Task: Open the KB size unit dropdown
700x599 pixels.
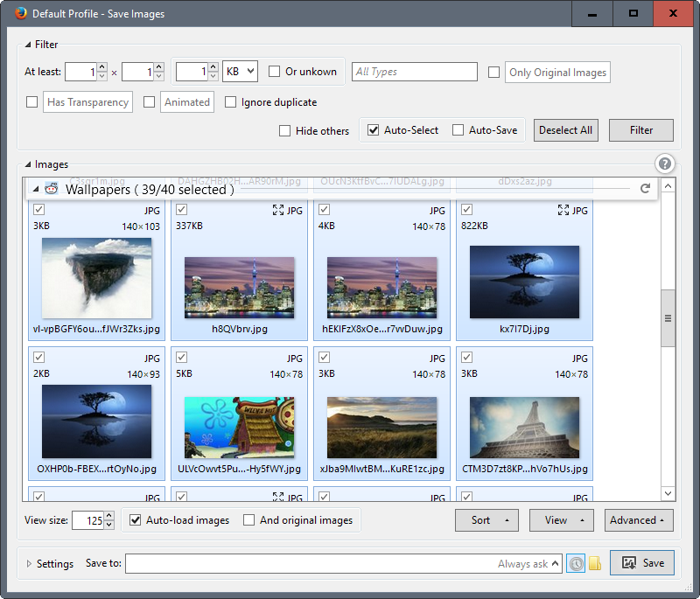Action: (240, 72)
